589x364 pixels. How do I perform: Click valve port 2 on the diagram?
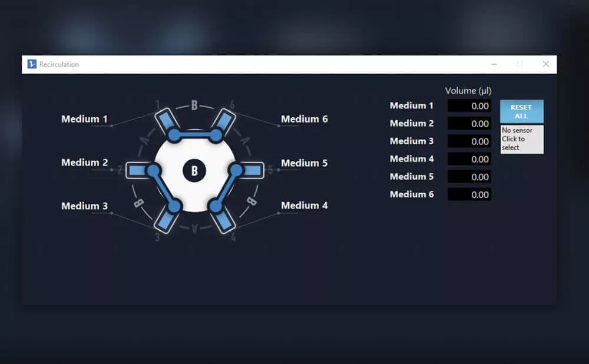click(137, 171)
